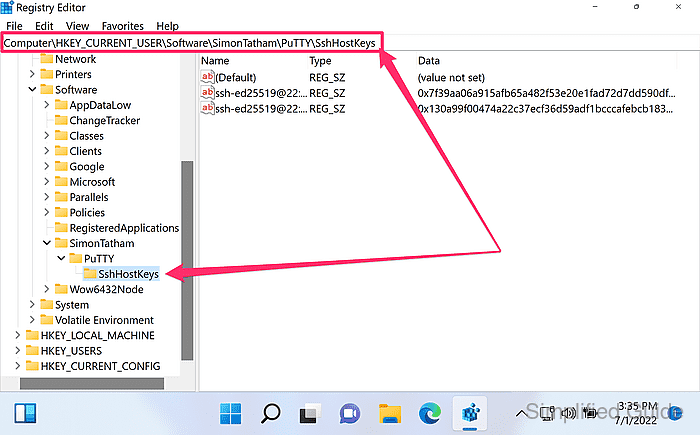This screenshot has width=700, height=435.
Task: Expand the Microsoft key
Action: [47, 181]
